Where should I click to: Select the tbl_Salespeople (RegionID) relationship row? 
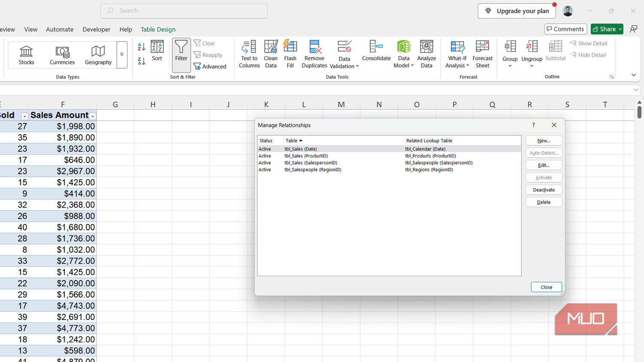(x=389, y=169)
